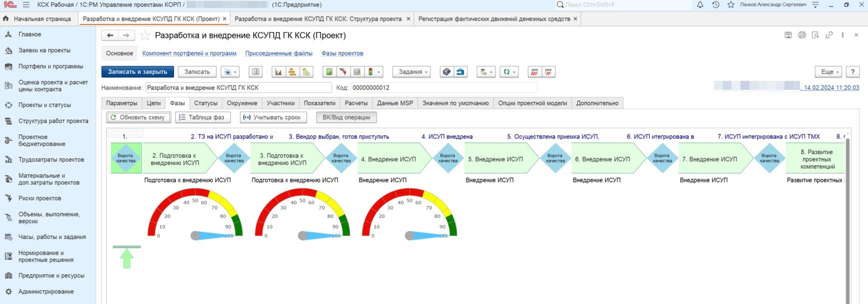
Task: Click the get link chain icon
Action: click(829, 35)
